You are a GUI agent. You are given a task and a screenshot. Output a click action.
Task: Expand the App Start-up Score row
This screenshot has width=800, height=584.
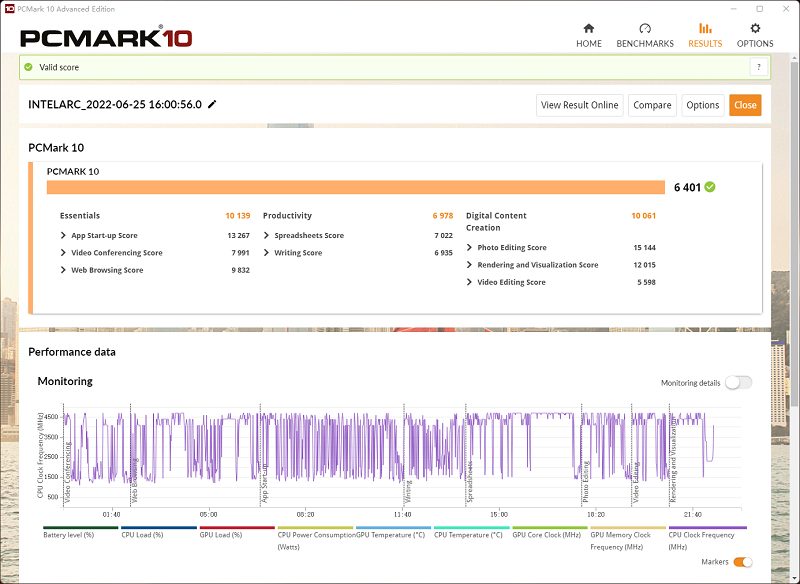pyautogui.click(x=64, y=236)
